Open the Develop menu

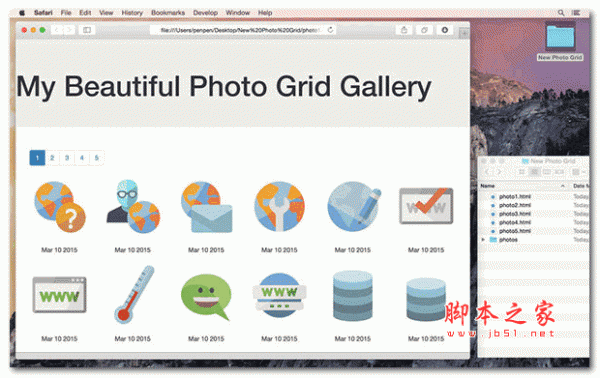pos(205,13)
